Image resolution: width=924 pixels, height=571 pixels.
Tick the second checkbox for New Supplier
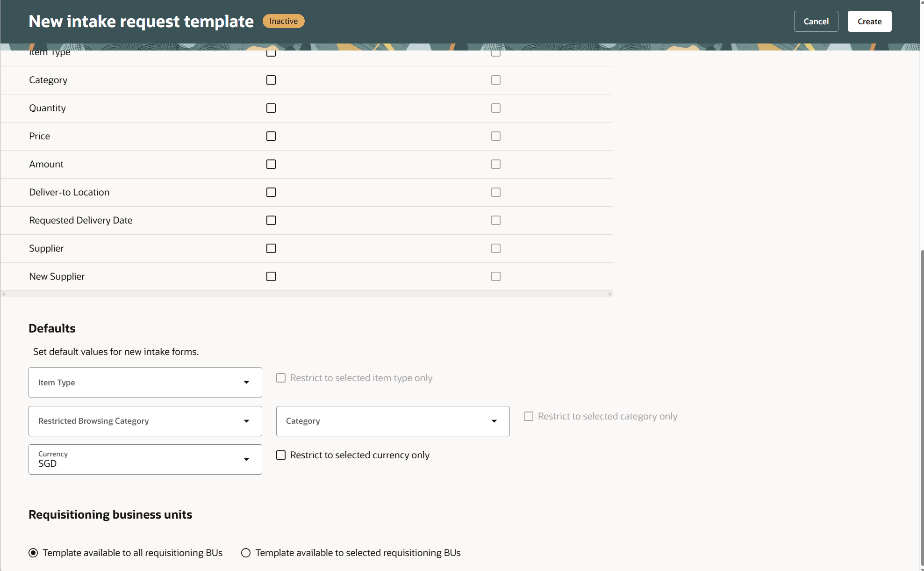coord(496,276)
